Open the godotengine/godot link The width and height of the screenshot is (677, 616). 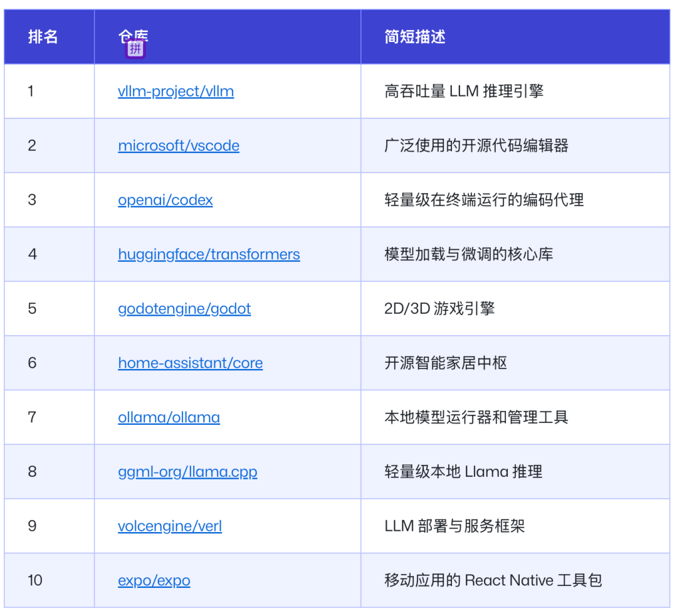[x=184, y=309]
